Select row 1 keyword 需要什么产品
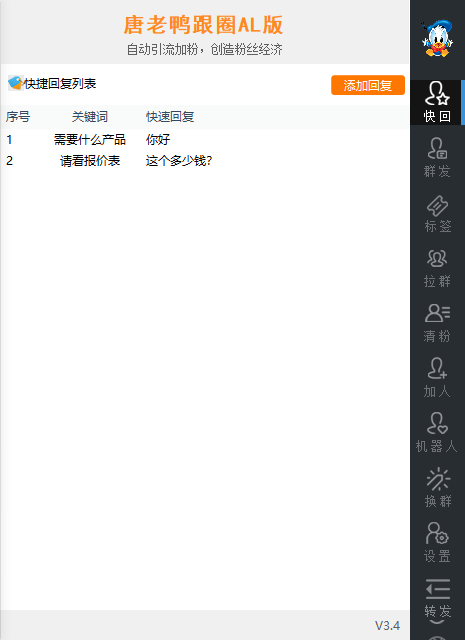The image size is (465, 640). point(90,140)
